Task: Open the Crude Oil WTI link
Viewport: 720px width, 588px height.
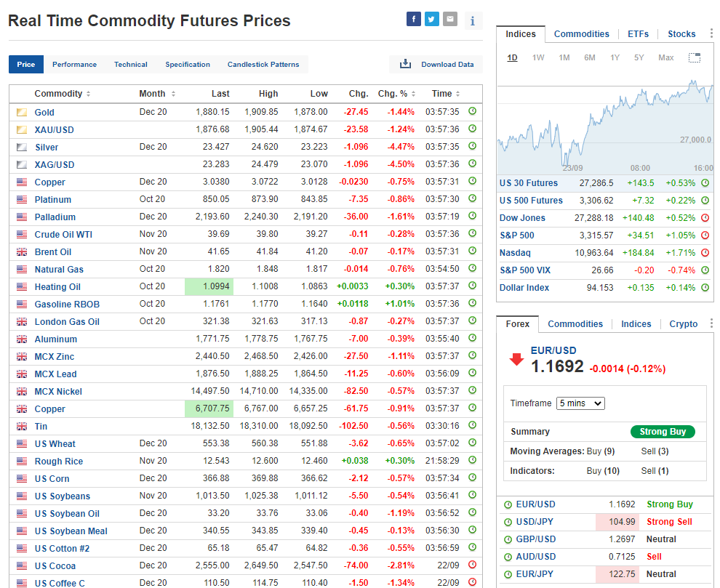Action: (x=63, y=234)
